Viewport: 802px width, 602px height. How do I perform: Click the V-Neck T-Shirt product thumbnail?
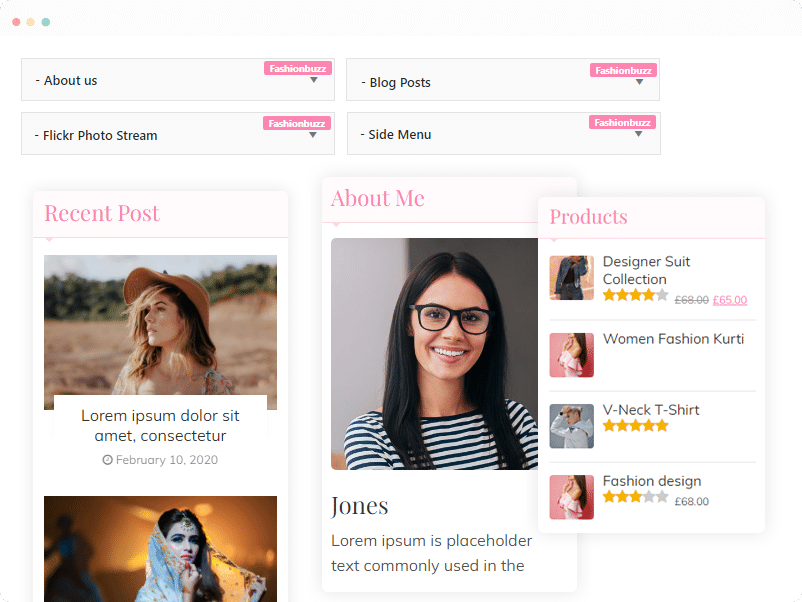pos(572,426)
